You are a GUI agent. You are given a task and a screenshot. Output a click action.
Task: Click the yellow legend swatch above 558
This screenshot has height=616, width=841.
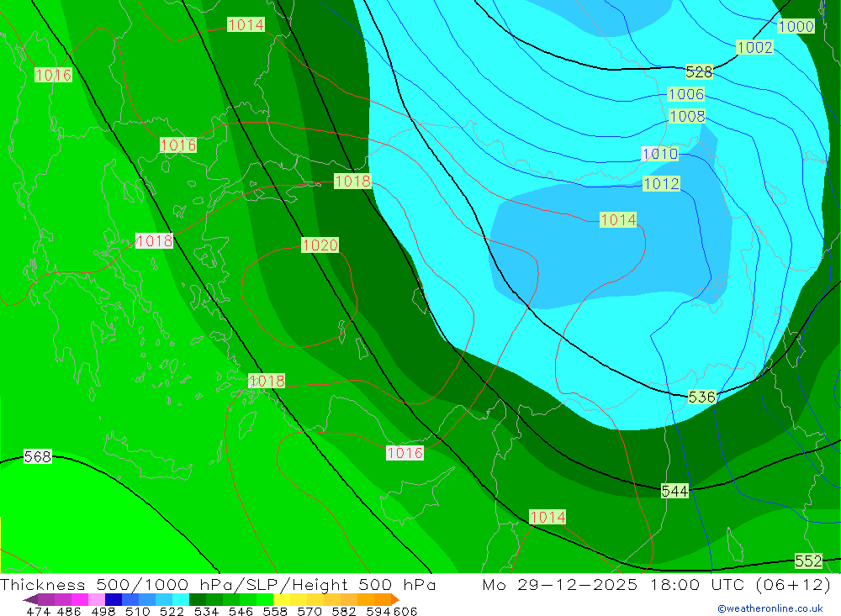tap(282, 599)
